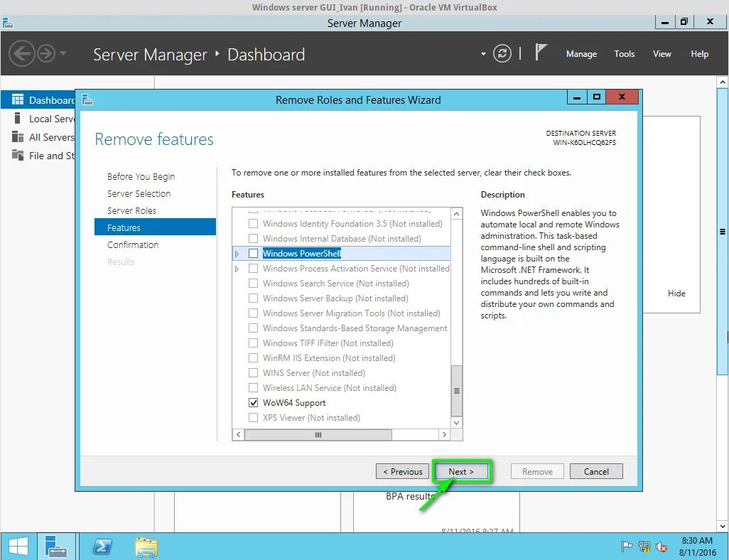Click the wizard title bar icon
The image size is (729, 560).
pyautogui.click(x=87, y=99)
